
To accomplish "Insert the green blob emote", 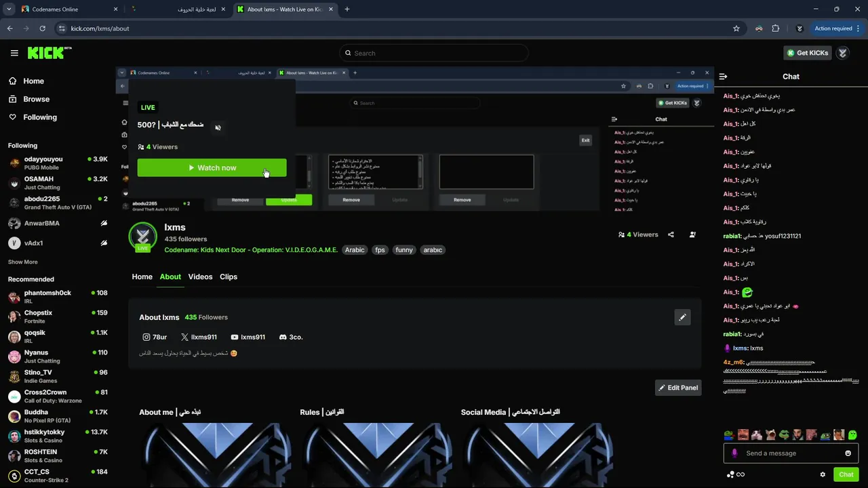I will [852, 435].
